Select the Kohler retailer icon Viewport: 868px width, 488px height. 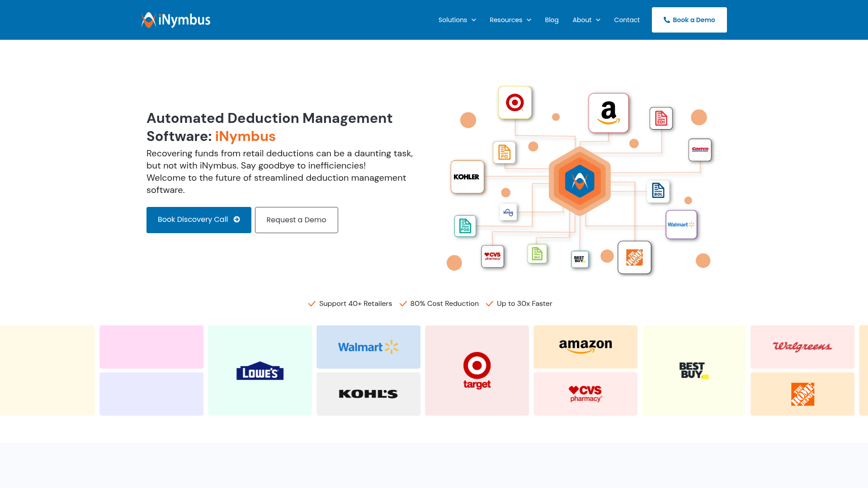pyautogui.click(x=467, y=177)
